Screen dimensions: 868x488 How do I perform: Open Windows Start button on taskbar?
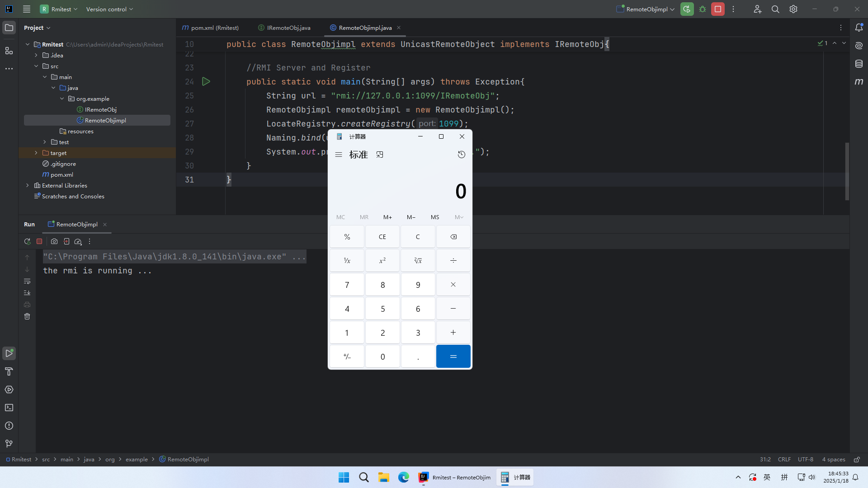[344, 477]
